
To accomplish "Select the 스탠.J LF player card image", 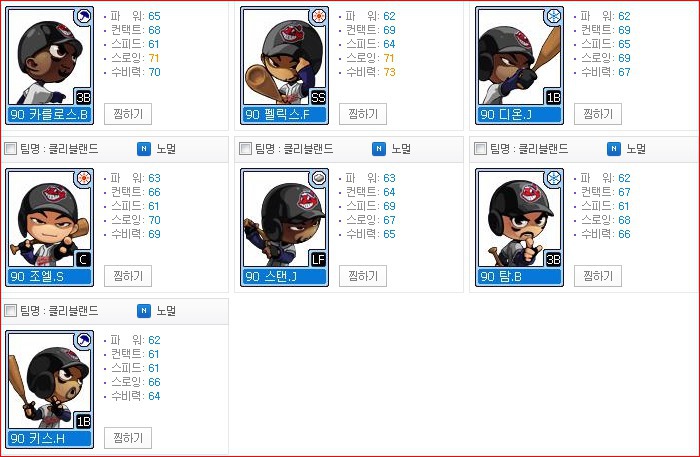I will tap(284, 227).
